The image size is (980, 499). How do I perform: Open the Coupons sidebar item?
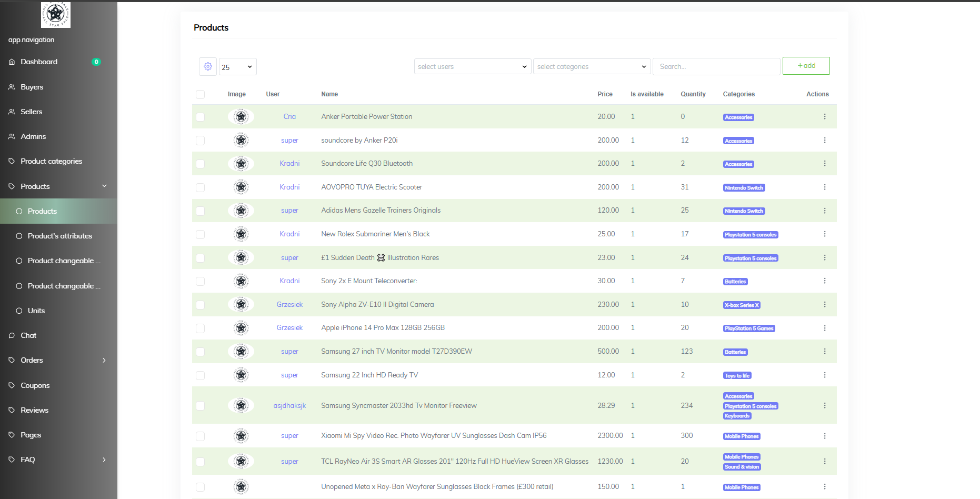pyautogui.click(x=35, y=386)
